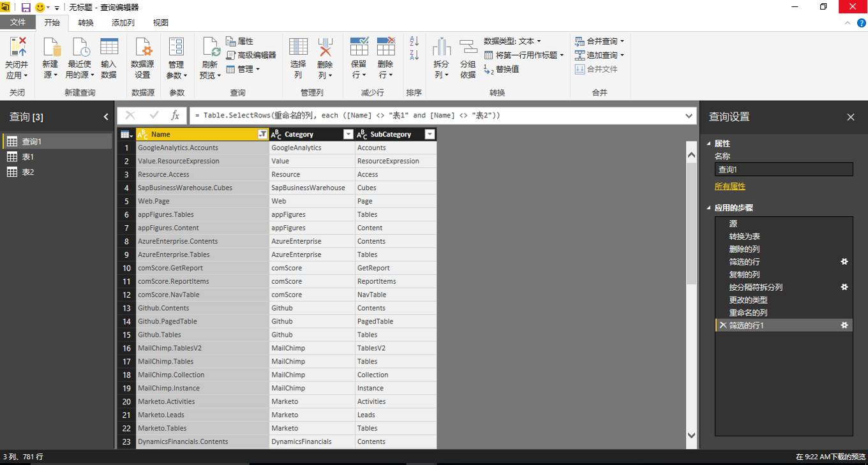The width and height of the screenshot is (868, 465).
Task: Select the 查询1 query in list
Action: click(x=57, y=142)
